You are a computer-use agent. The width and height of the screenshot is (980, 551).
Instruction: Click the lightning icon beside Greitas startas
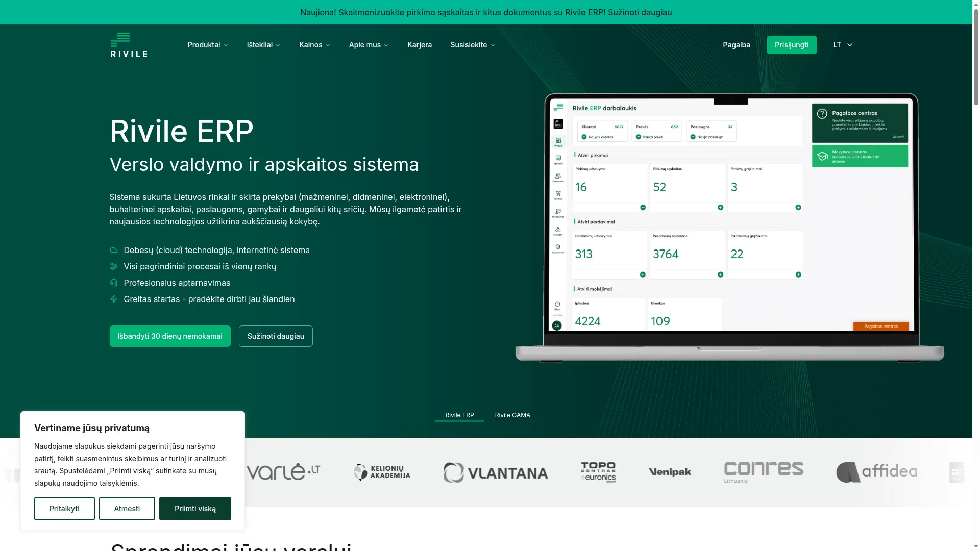(x=114, y=299)
